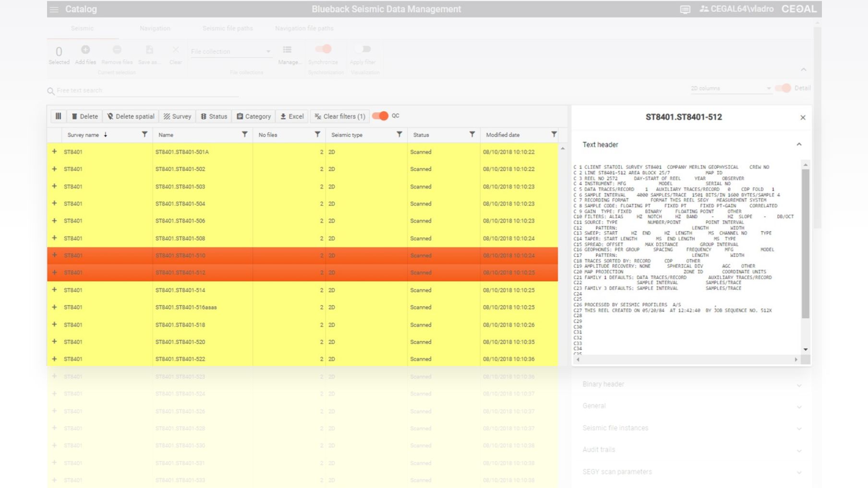Click the Clear selection icon
The height and width of the screenshot is (488, 868).
click(176, 49)
